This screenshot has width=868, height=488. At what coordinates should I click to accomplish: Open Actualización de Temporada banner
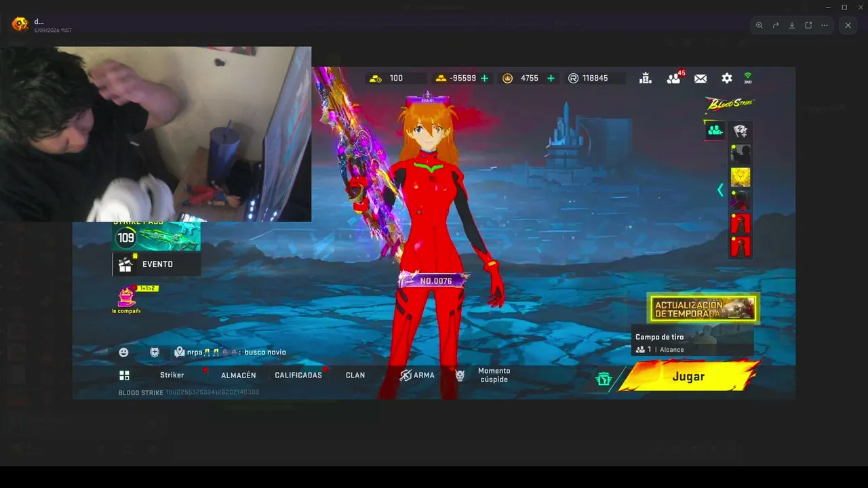[703, 308]
